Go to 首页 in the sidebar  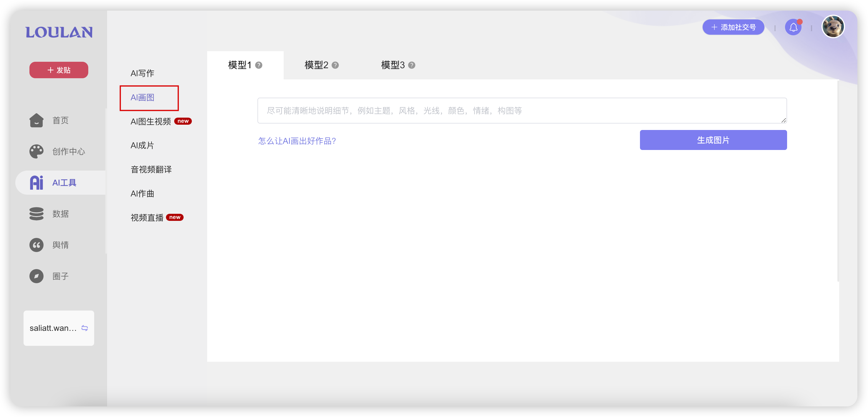coord(60,120)
